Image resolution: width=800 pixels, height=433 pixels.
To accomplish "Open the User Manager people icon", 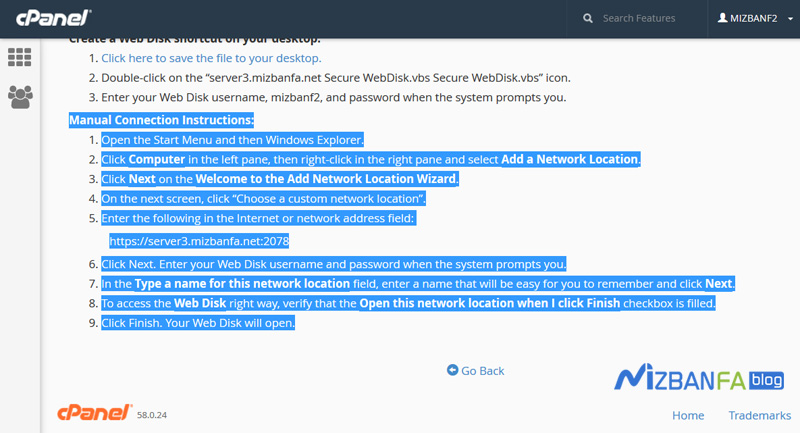I will point(20,97).
